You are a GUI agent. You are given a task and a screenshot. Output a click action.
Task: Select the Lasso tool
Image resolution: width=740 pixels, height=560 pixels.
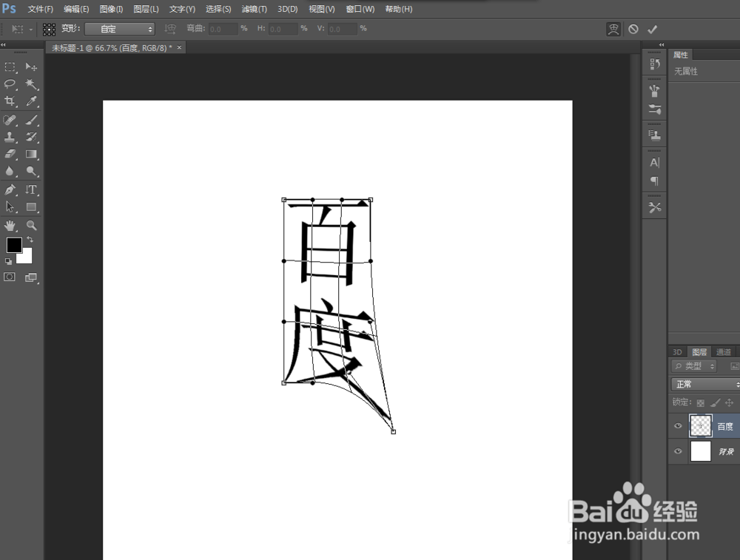click(x=10, y=84)
